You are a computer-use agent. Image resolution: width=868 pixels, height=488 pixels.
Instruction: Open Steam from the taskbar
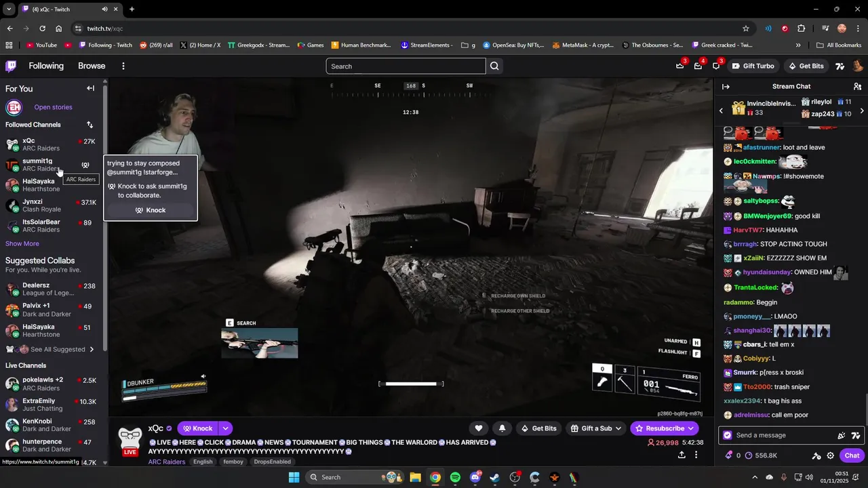click(495, 477)
